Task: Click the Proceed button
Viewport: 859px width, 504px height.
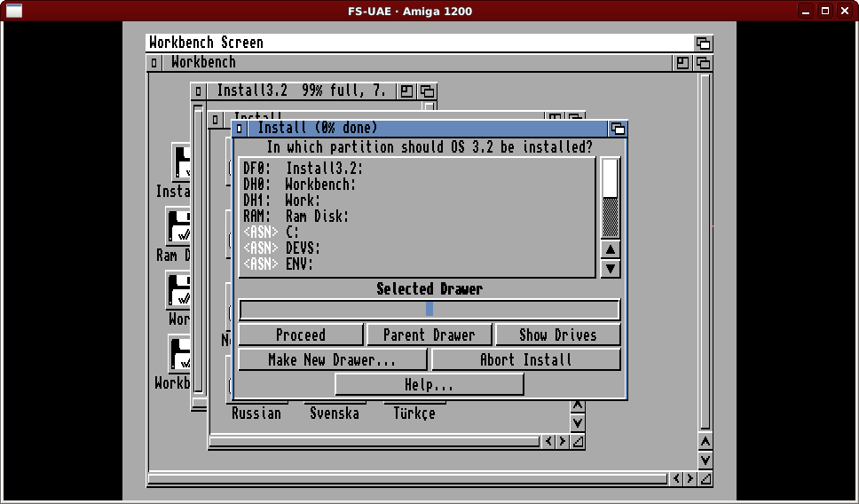Action: 301,335
